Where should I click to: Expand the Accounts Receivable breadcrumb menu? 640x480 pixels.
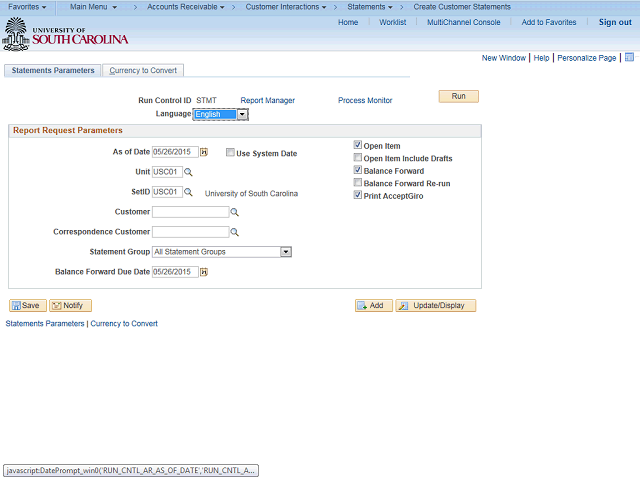pyautogui.click(x=186, y=7)
